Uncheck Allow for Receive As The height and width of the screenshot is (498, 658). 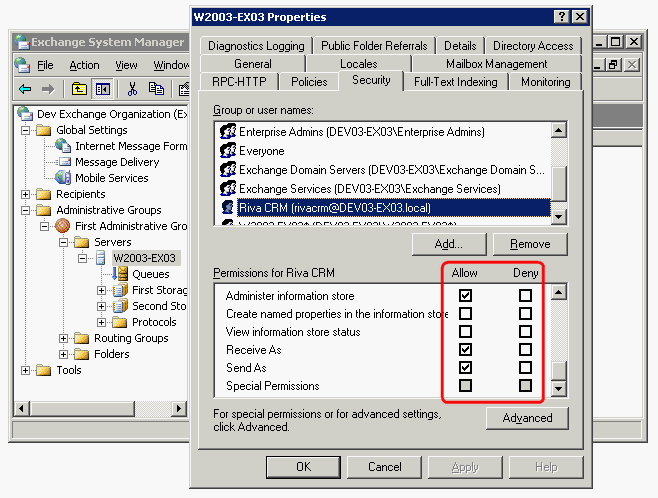pyautogui.click(x=465, y=349)
